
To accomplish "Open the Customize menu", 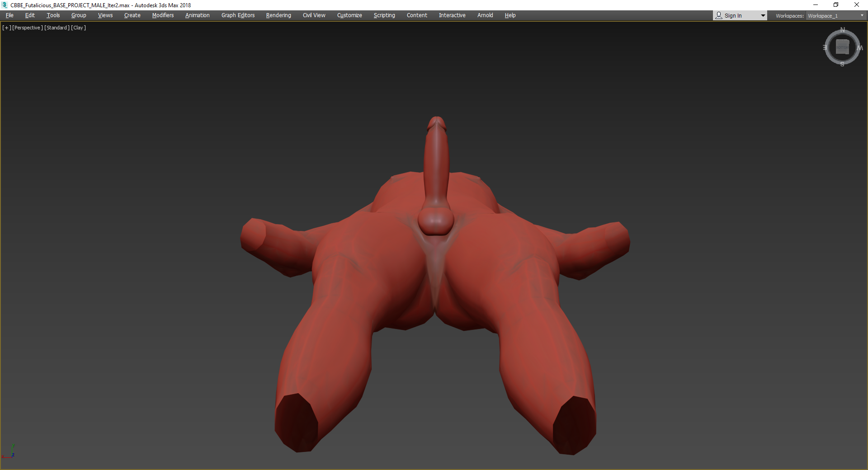I will (x=349, y=15).
